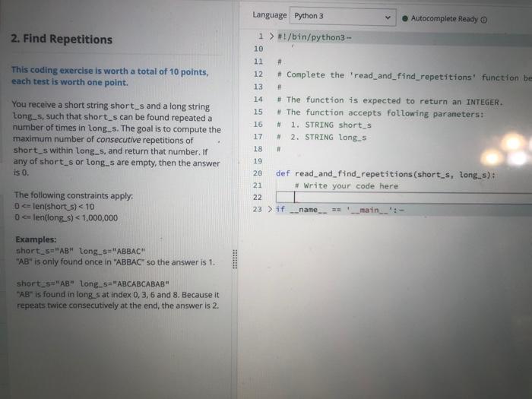The width and height of the screenshot is (532, 399).
Task: Click the len(long_s) constraint text
Action: click(67, 217)
